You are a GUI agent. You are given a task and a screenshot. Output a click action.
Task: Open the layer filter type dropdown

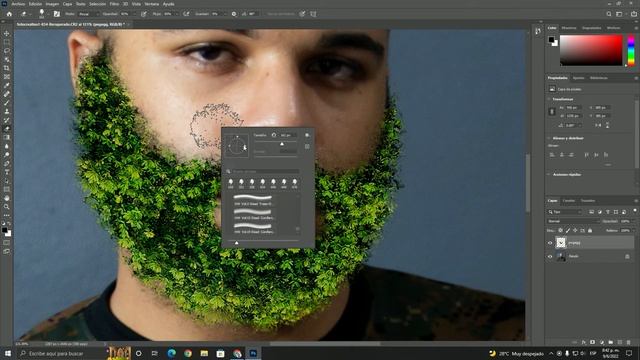(x=565, y=212)
